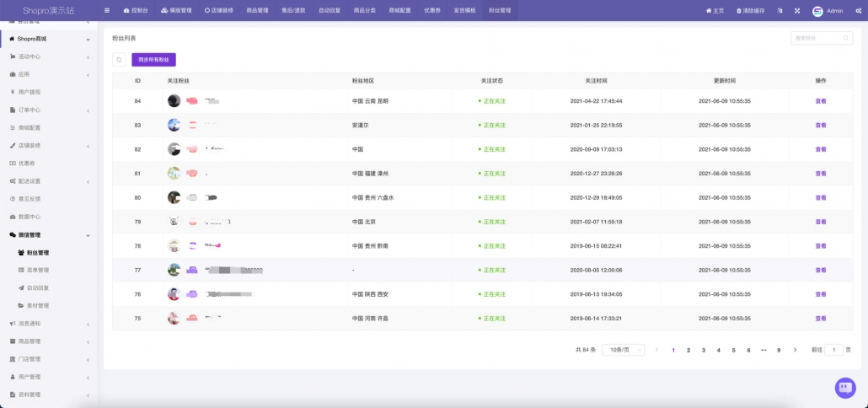Screen dimensions: 868x408
Task: Click Shopro演示站 site title
Action: [49, 10]
